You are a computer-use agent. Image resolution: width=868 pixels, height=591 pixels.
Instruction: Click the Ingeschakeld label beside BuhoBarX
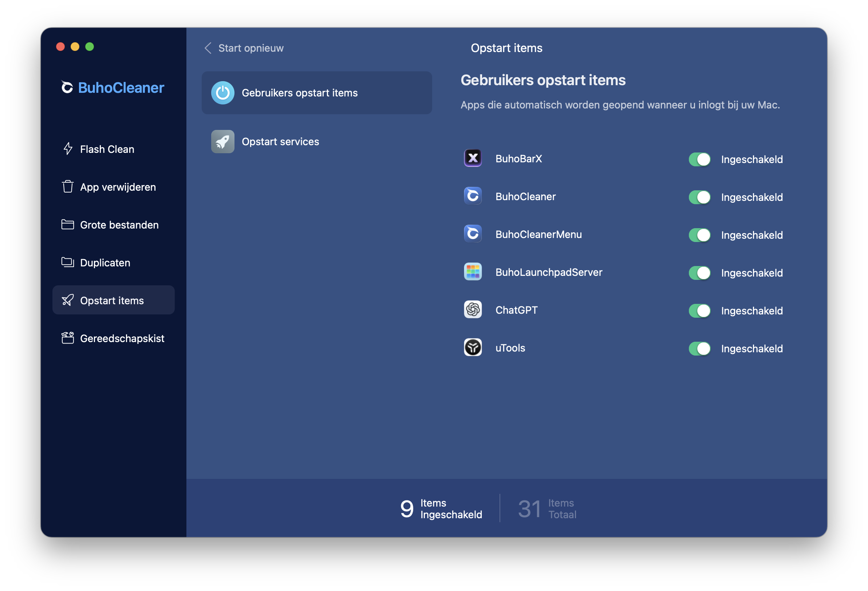pyautogui.click(x=752, y=159)
